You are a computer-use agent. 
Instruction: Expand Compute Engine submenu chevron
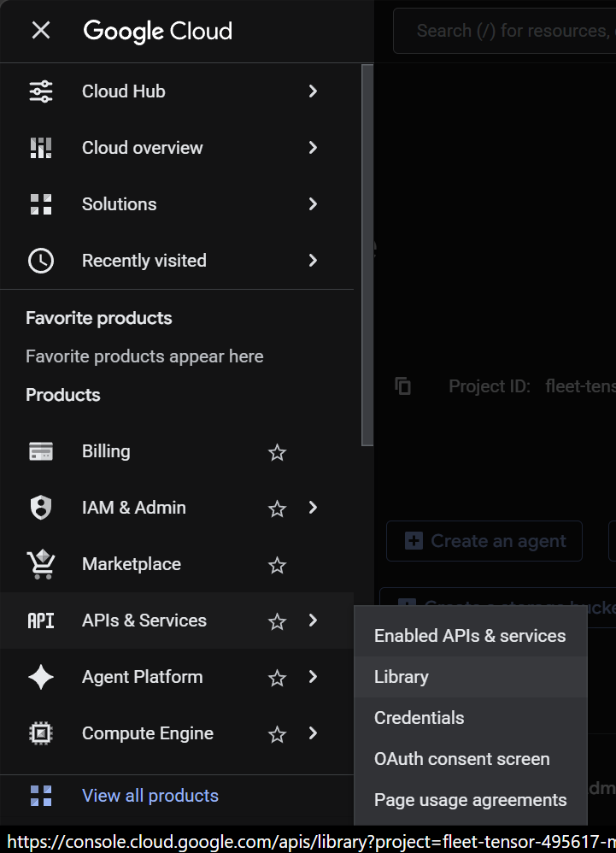(313, 733)
